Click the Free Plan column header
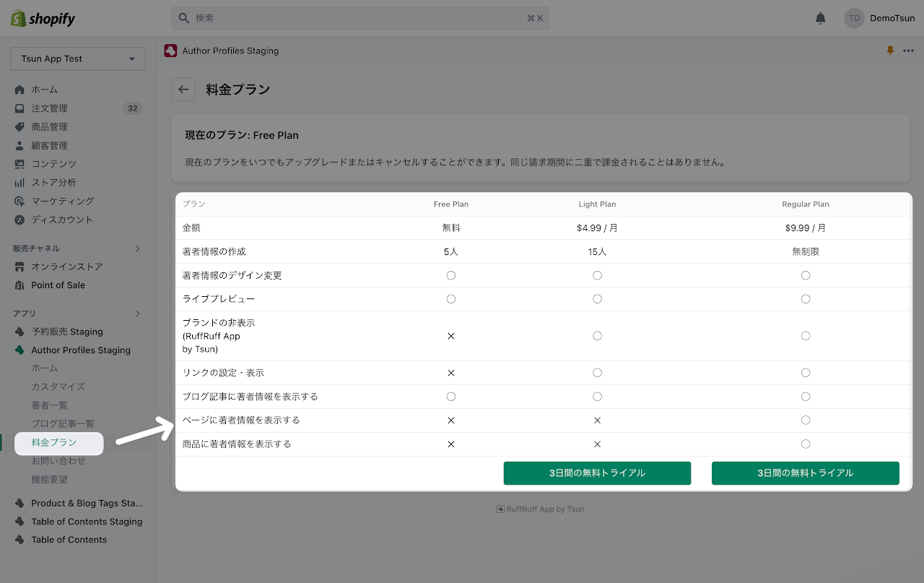 (451, 204)
